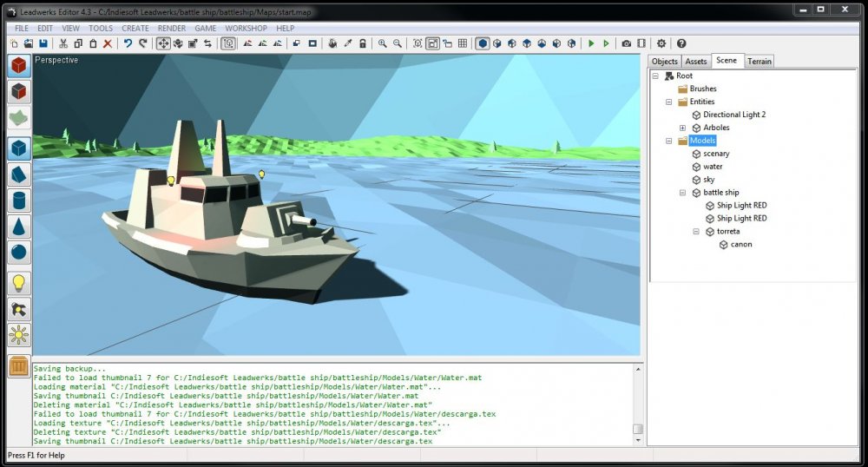Click the camera screenshot icon
The width and height of the screenshot is (868, 467).
627,43
